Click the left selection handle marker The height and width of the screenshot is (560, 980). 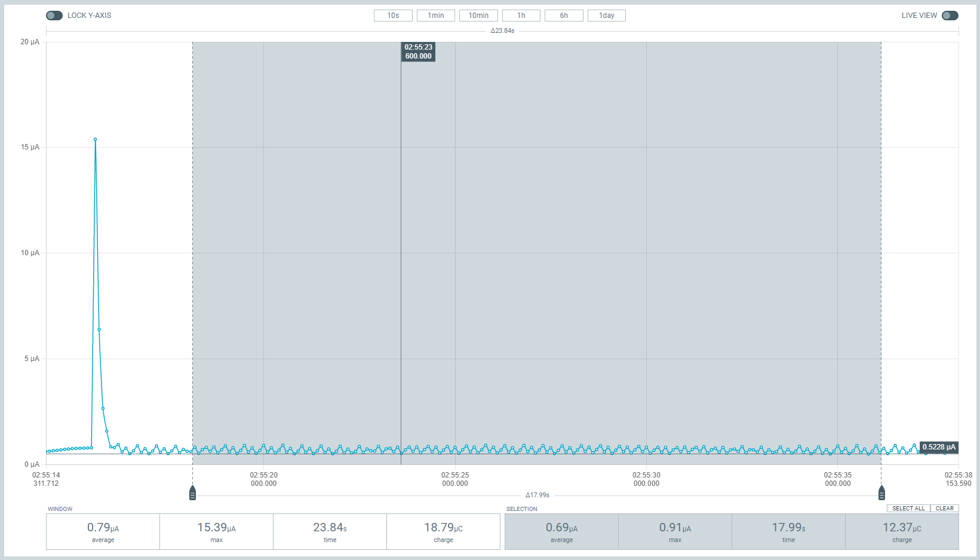click(192, 493)
